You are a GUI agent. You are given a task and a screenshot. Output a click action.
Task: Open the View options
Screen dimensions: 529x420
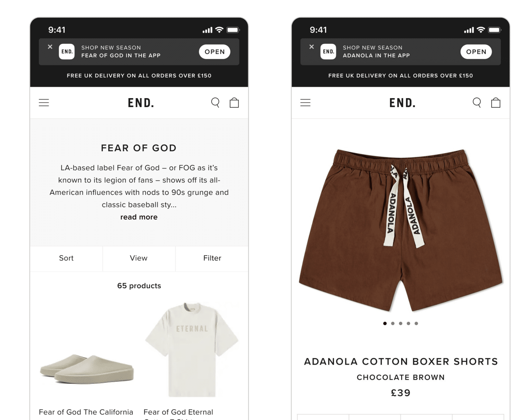tap(139, 258)
